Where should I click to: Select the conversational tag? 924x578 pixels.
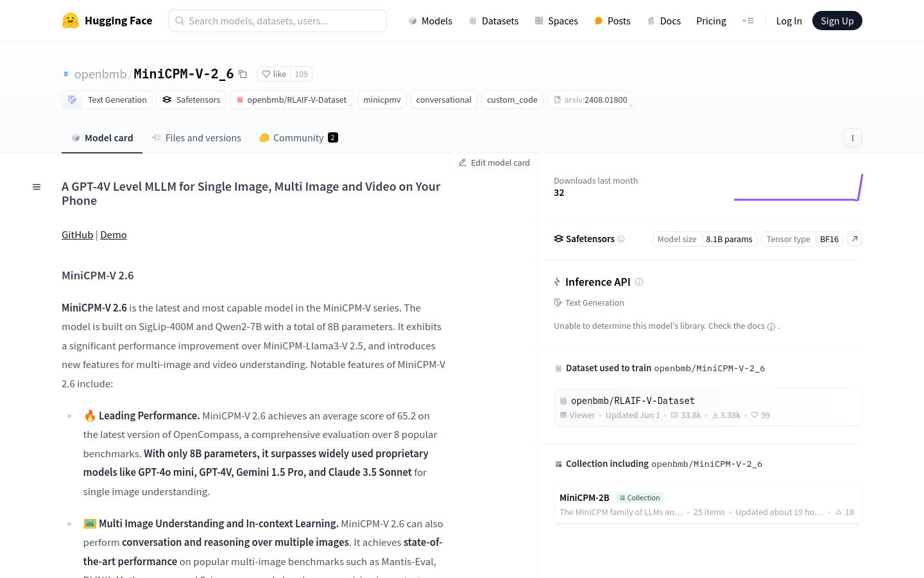[443, 100]
